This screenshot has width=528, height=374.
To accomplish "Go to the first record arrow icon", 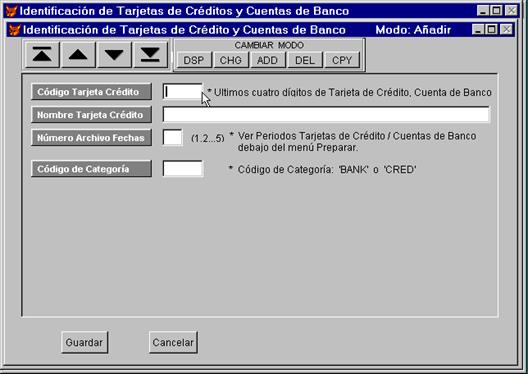I will (x=42, y=55).
